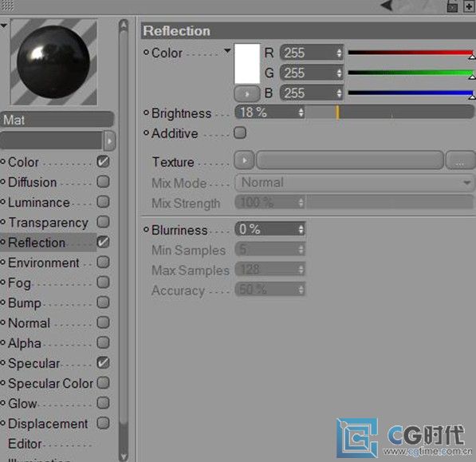
Task: Click the white reflection color swatch
Action: point(247,64)
